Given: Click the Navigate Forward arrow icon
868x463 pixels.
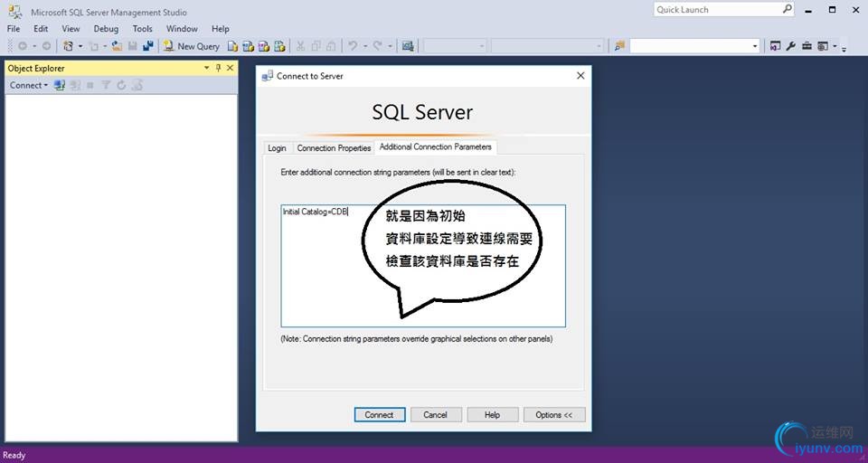Looking at the screenshot, I should 46,46.
